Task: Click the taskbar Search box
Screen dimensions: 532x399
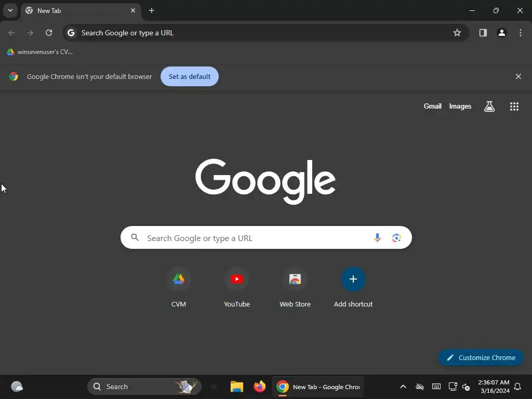Action: coord(144,387)
